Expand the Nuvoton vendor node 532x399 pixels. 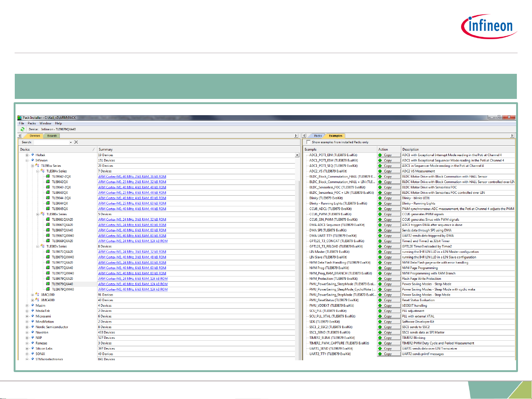(x=27, y=332)
